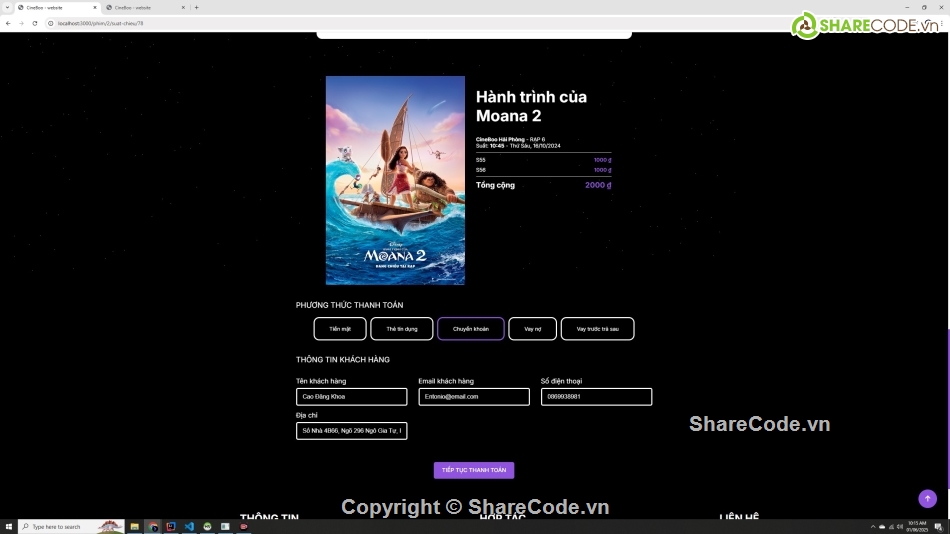
Task: Open the notification center icon
Action: (x=938, y=527)
